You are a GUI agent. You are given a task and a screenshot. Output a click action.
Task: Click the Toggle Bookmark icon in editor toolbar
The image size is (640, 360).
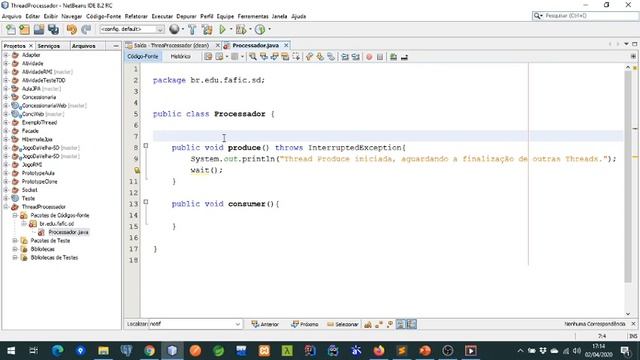331,57
